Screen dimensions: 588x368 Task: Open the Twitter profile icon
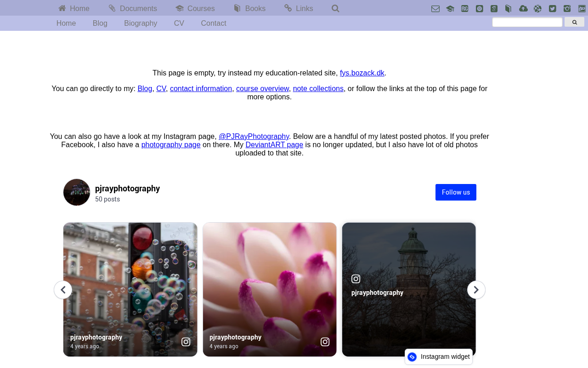tap(553, 9)
